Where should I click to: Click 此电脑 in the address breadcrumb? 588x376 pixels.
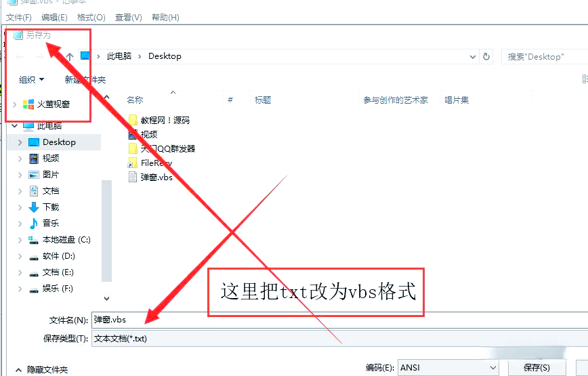pyautogui.click(x=119, y=56)
